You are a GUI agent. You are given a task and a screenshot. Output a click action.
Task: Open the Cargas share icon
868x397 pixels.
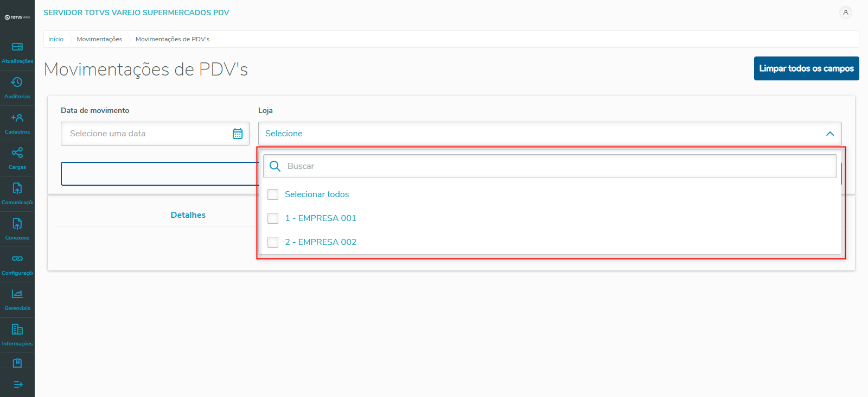17,153
